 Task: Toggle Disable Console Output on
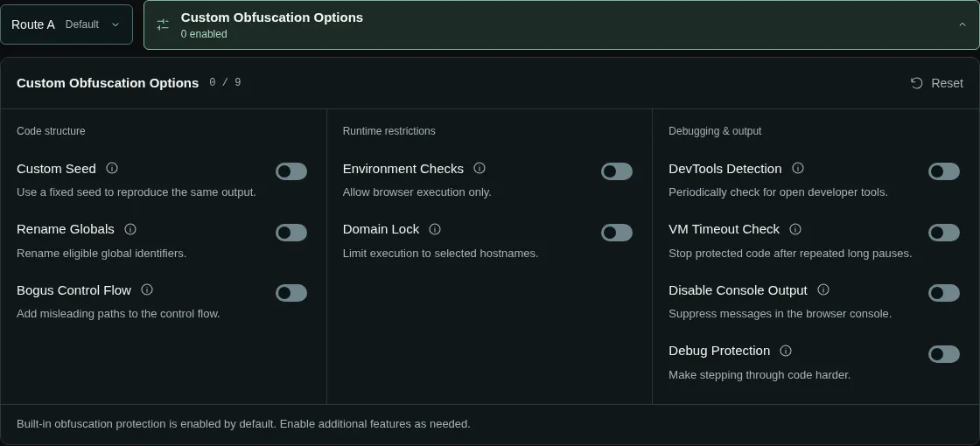click(944, 293)
